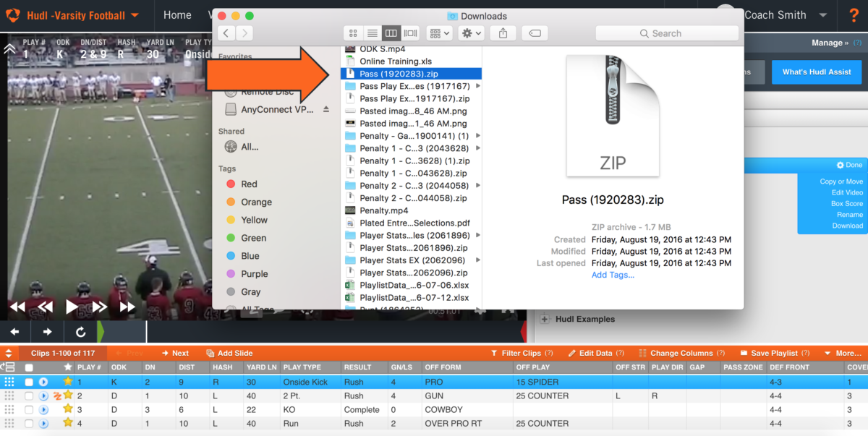Select Download option
This screenshot has height=436, width=868.
[848, 226]
